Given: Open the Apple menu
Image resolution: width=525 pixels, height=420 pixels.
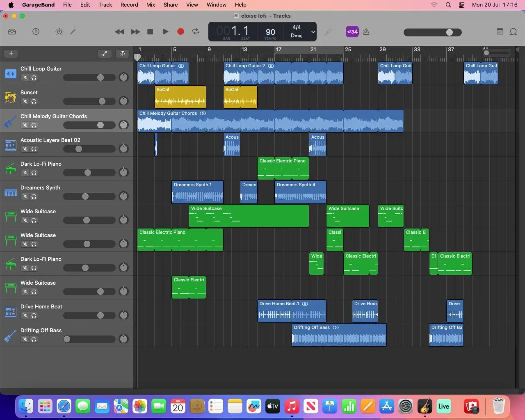Looking at the screenshot, I should pos(11,5).
